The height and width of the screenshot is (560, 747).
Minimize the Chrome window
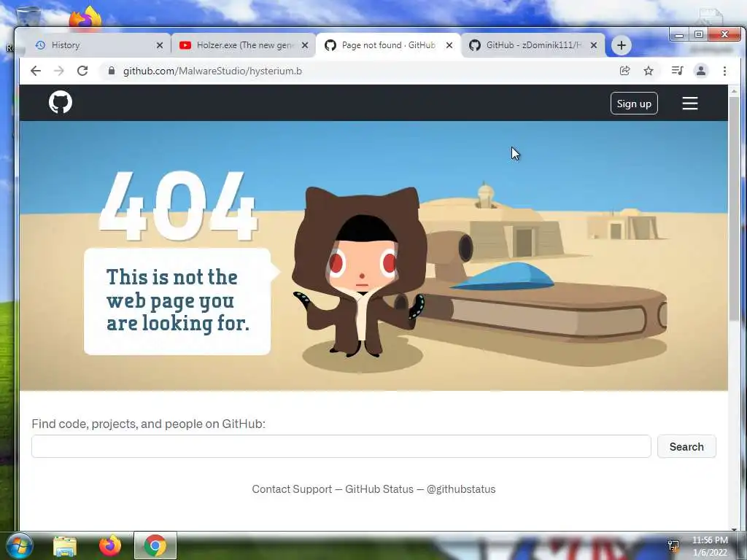pos(679,34)
